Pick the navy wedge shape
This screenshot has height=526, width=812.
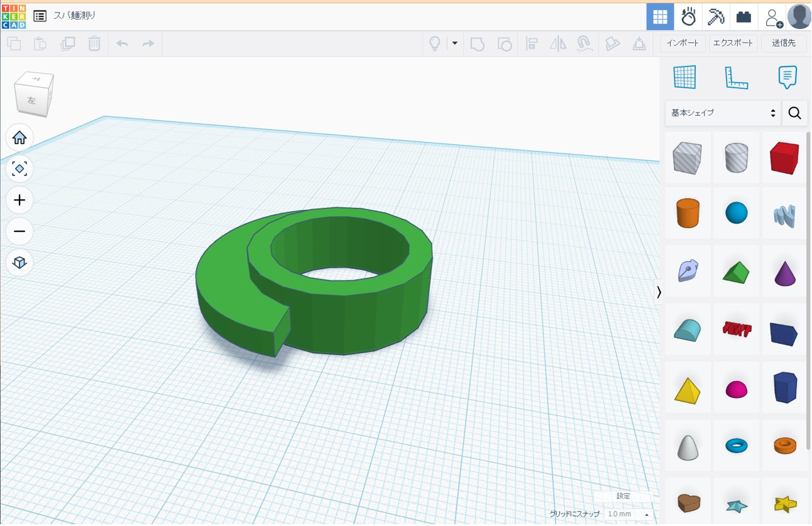click(x=784, y=331)
